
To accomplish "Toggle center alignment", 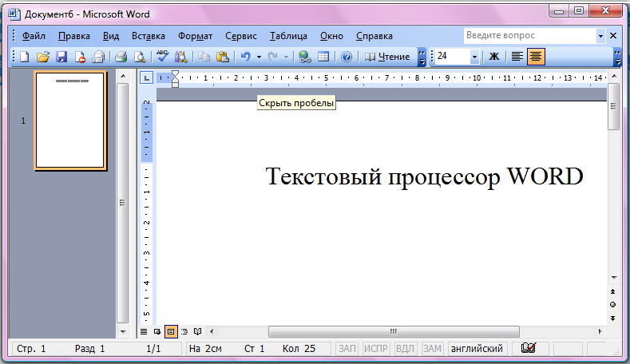I will (536, 57).
